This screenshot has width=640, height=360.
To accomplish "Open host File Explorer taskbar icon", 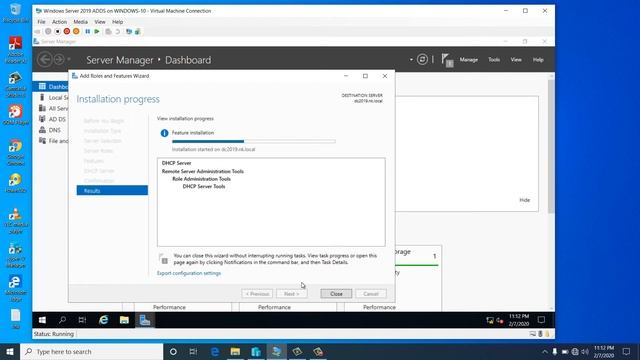I will [236, 351].
